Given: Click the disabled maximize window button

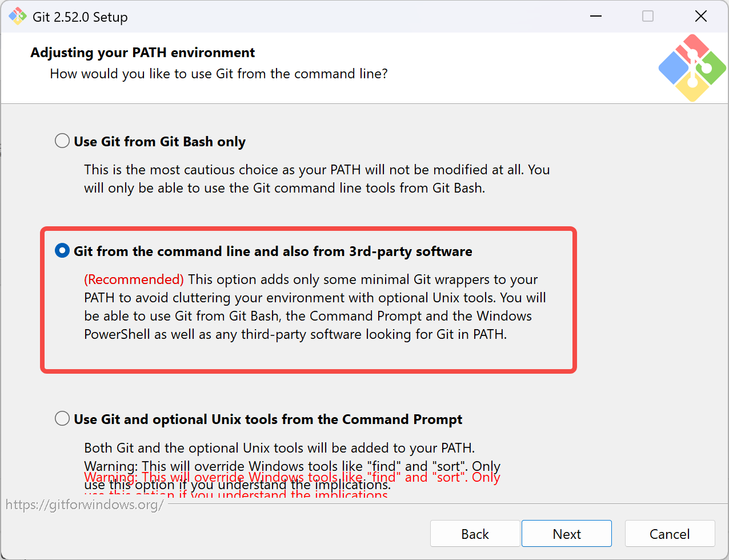Looking at the screenshot, I should [648, 16].
